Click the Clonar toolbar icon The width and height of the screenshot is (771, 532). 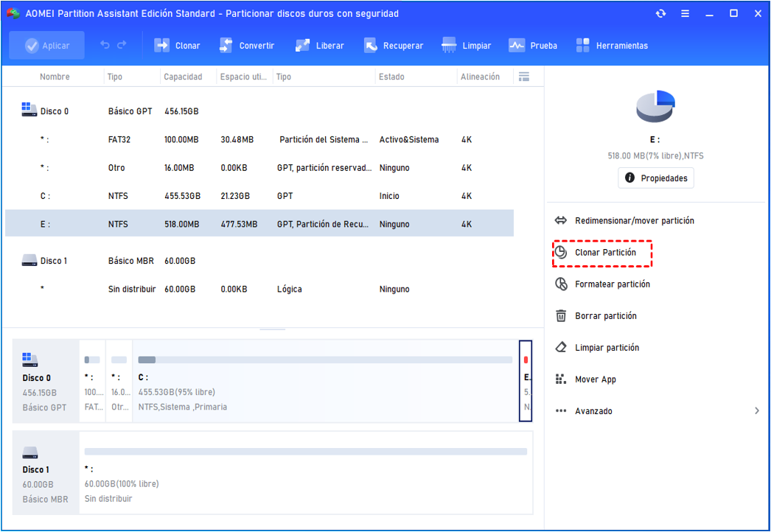(x=161, y=45)
